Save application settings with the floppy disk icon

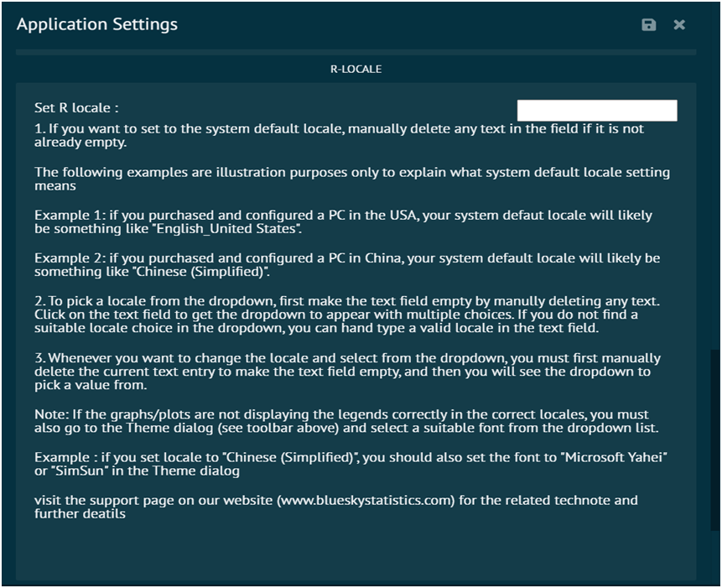coord(648,24)
